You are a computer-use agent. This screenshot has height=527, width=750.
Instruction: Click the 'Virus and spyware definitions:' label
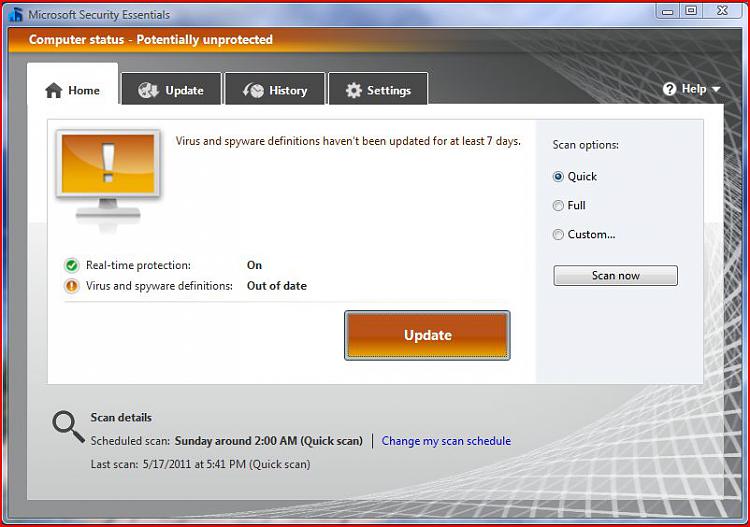159,286
